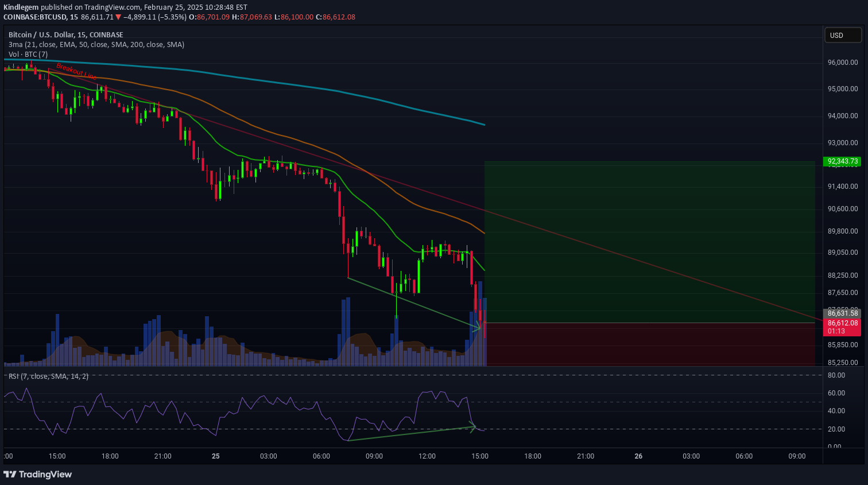Click the TradingView logo in the corner
The image size is (868, 485).
click(38, 474)
